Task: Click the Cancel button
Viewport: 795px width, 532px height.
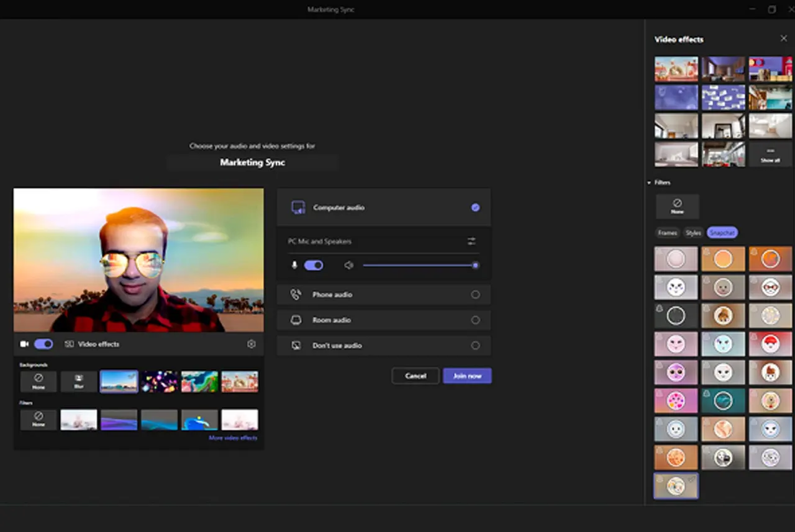Action: [x=416, y=376]
